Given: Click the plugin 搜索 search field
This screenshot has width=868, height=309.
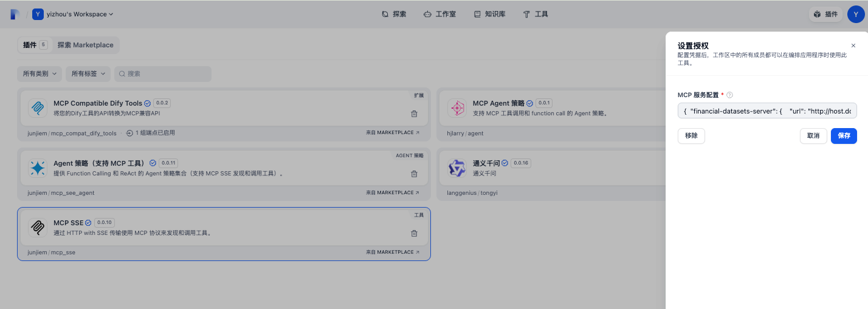Looking at the screenshot, I should coord(163,73).
